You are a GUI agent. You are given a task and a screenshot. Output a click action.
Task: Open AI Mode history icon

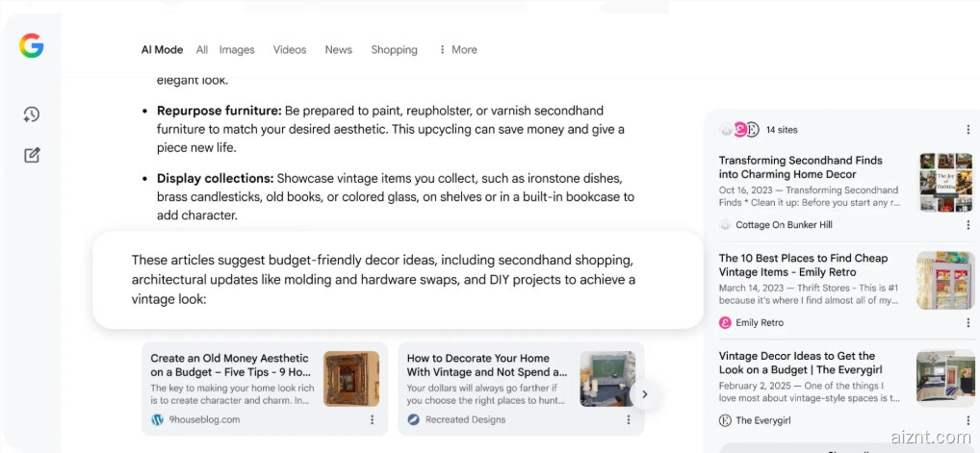coord(32,114)
